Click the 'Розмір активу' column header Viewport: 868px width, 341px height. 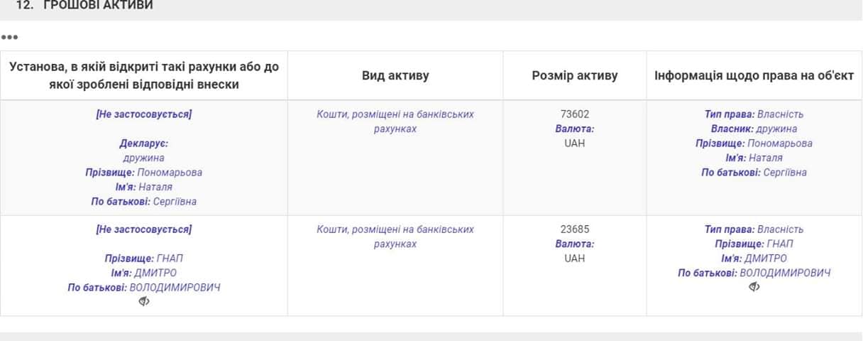tap(574, 75)
